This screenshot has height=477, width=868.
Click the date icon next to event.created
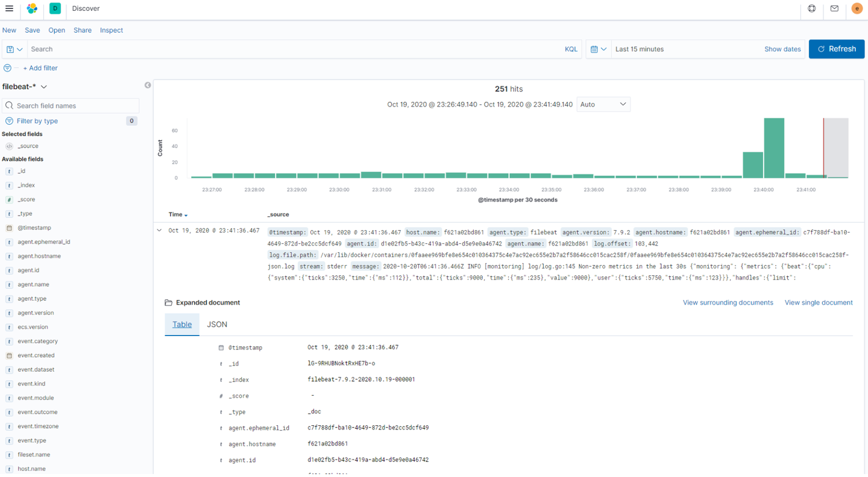click(x=9, y=356)
